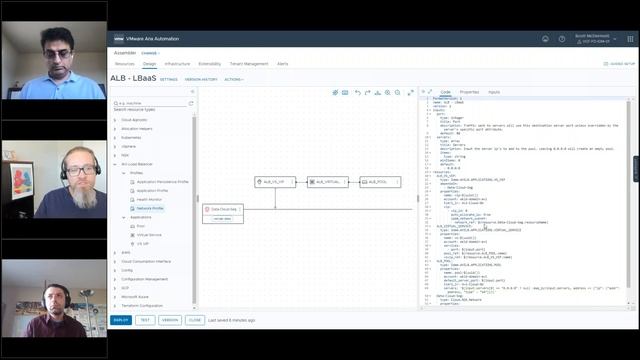
Task: Open the ALB_VS_VIP node options menu
Action: click(x=292, y=182)
